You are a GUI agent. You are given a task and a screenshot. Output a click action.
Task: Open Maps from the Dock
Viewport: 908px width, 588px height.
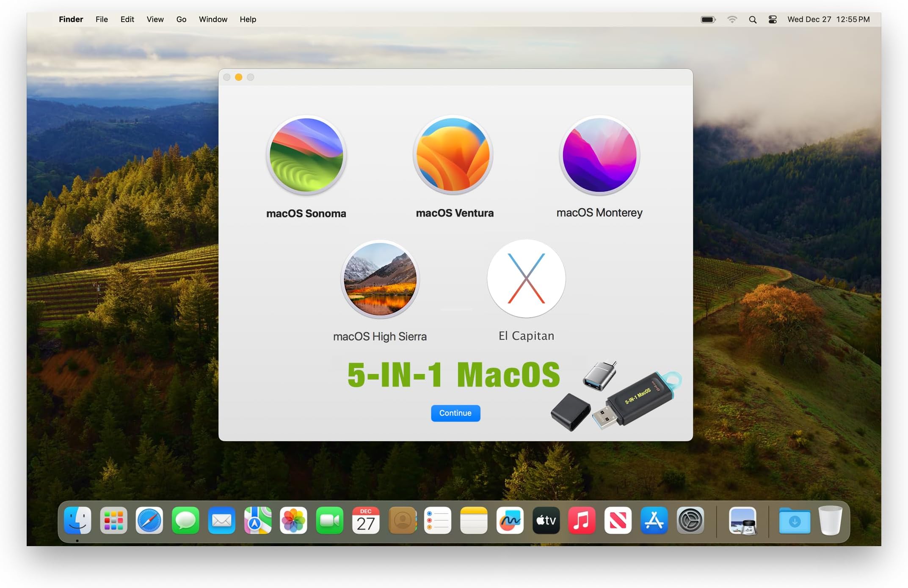coord(258,520)
